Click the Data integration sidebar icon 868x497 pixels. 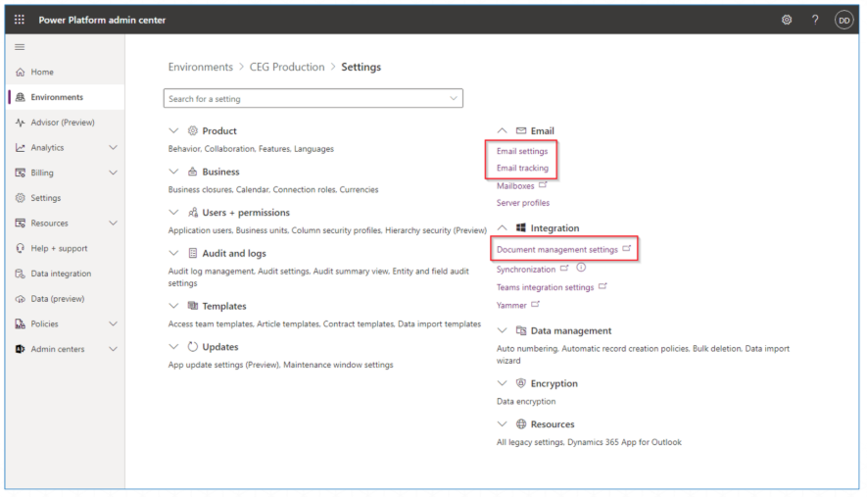19,273
